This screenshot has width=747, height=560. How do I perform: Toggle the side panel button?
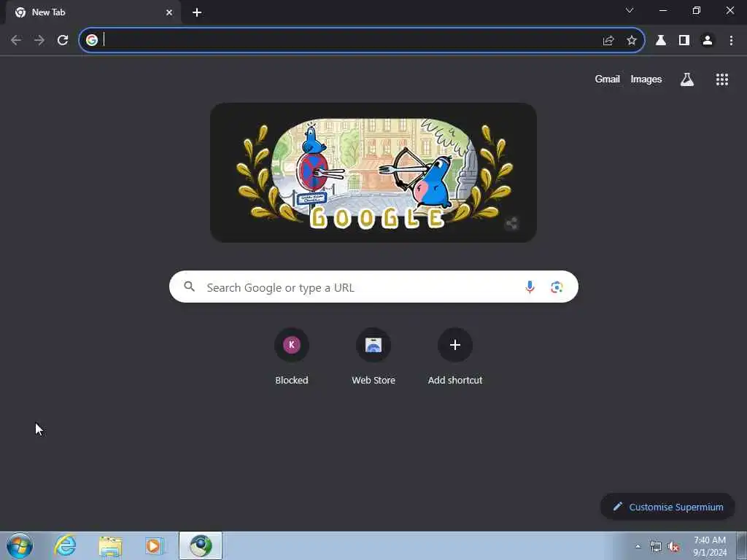click(684, 41)
